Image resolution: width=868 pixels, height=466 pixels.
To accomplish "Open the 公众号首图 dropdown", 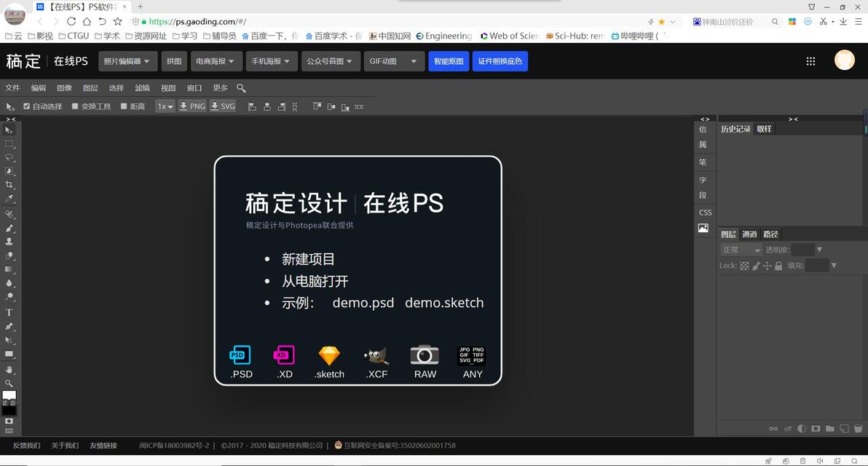I will coord(331,61).
